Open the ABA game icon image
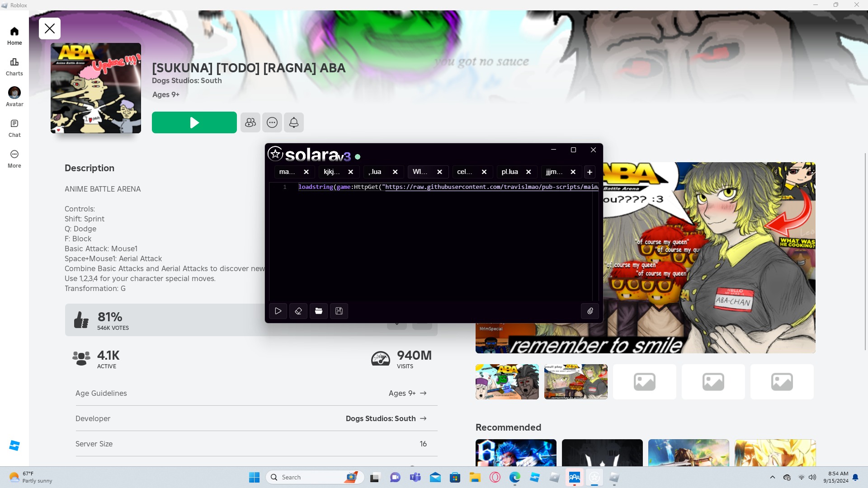The image size is (868, 488). click(x=96, y=88)
